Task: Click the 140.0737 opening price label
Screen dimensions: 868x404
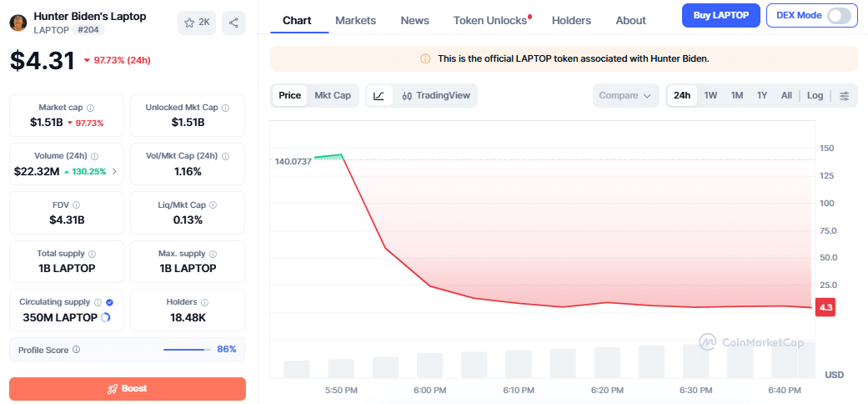Action: tap(294, 161)
